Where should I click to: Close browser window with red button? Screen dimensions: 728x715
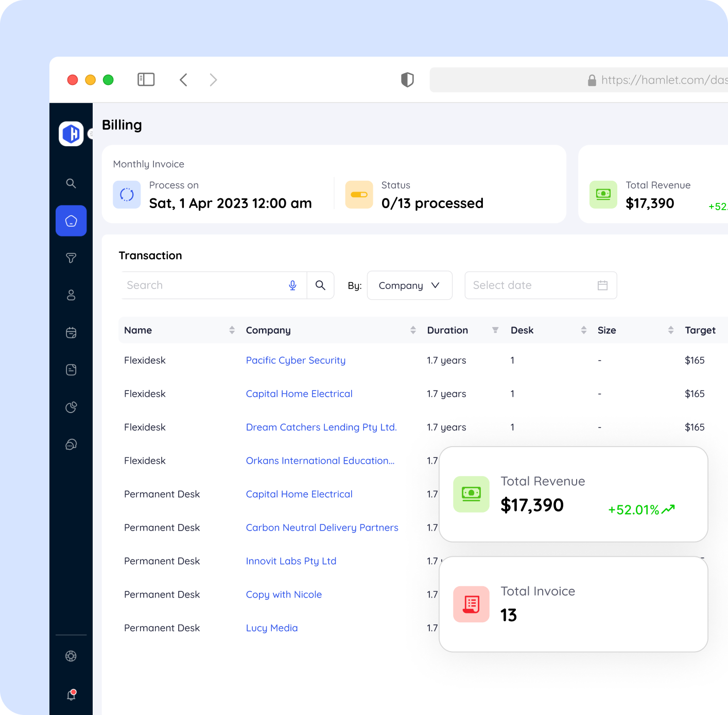coord(73,80)
